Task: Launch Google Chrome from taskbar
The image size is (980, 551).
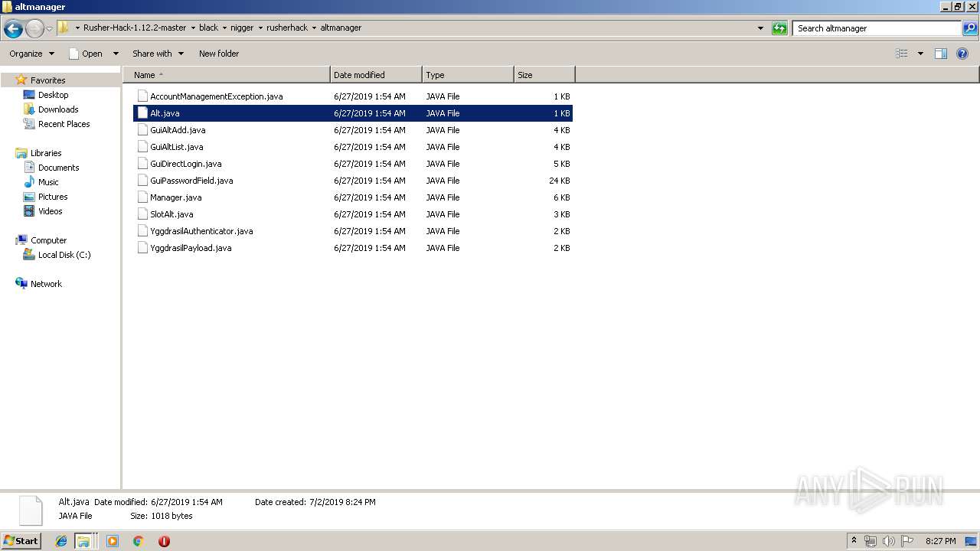Action: pyautogui.click(x=139, y=541)
